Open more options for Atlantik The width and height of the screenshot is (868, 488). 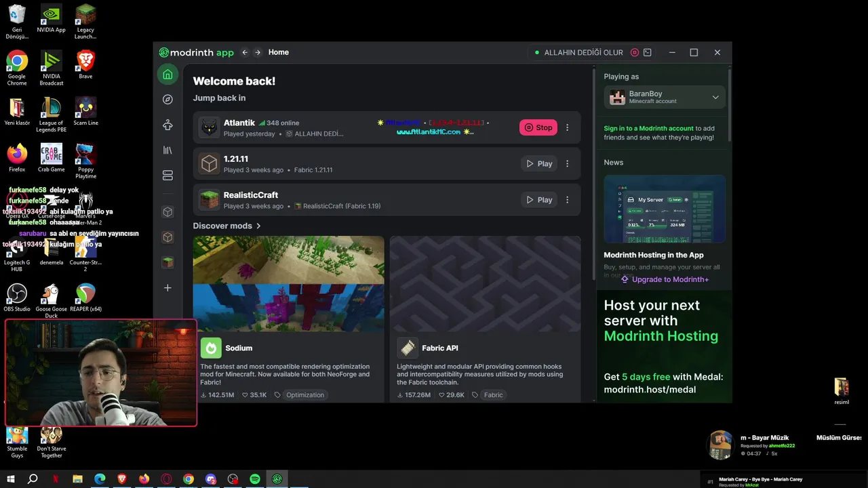click(x=568, y=127)
